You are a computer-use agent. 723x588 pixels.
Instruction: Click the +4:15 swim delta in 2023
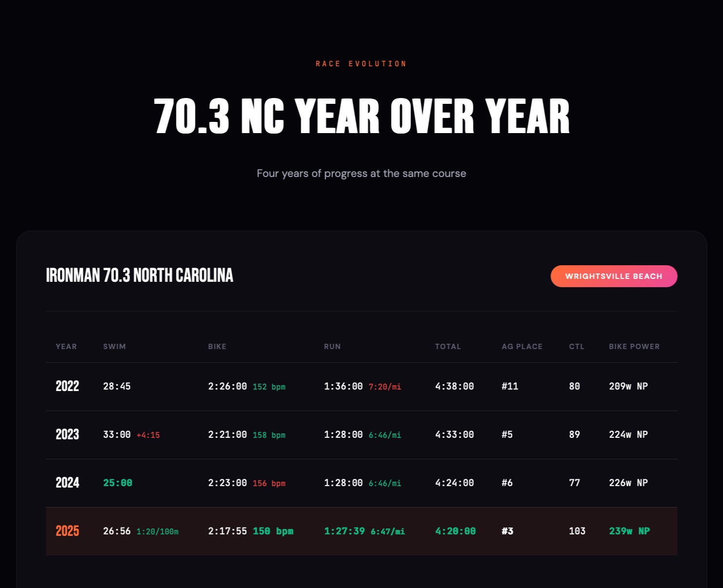click(x=148, y=435)
